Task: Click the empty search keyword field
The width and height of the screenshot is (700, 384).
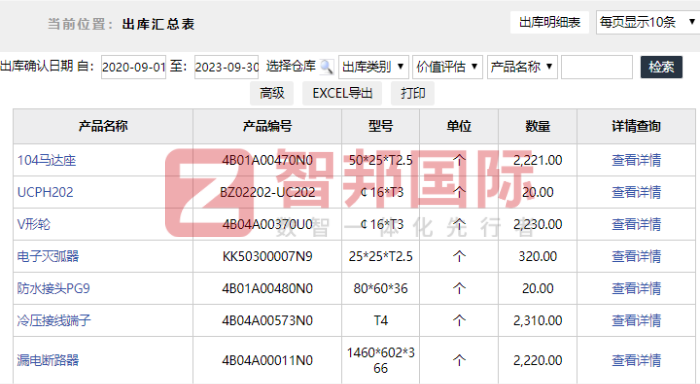Action: (x=597, y=67)
